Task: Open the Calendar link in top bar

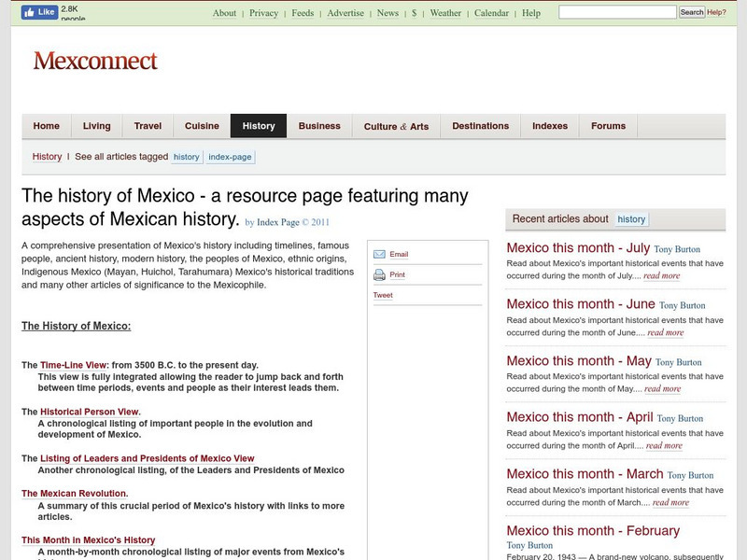Action: tap(491, 13)
